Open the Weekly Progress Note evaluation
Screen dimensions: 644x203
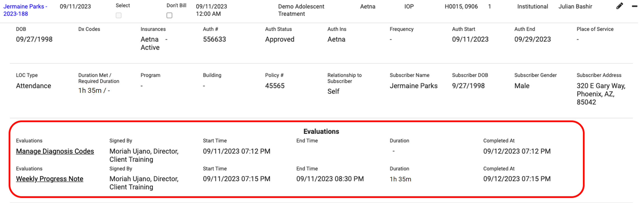(50, 179)
